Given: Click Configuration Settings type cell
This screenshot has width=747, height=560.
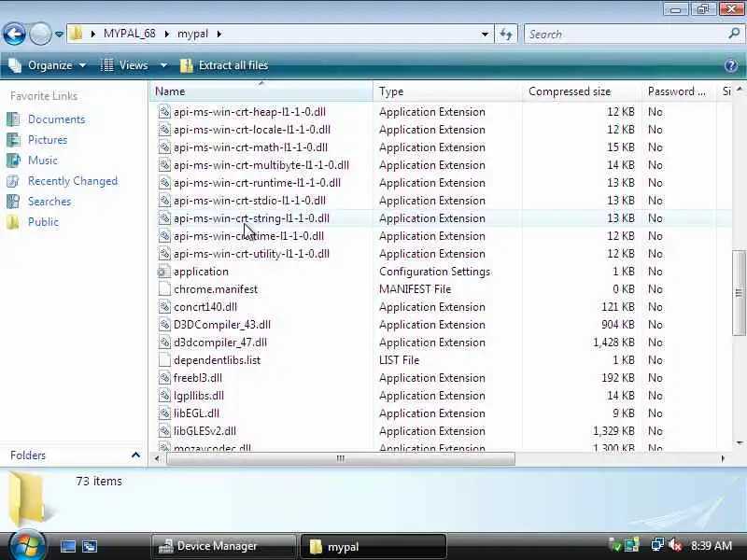Looking at the screenshot, I should [434, 272].
